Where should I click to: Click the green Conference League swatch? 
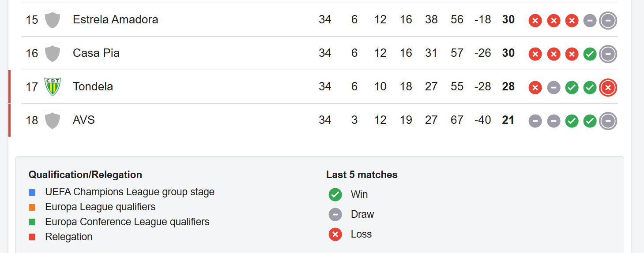tap(32, 222)
